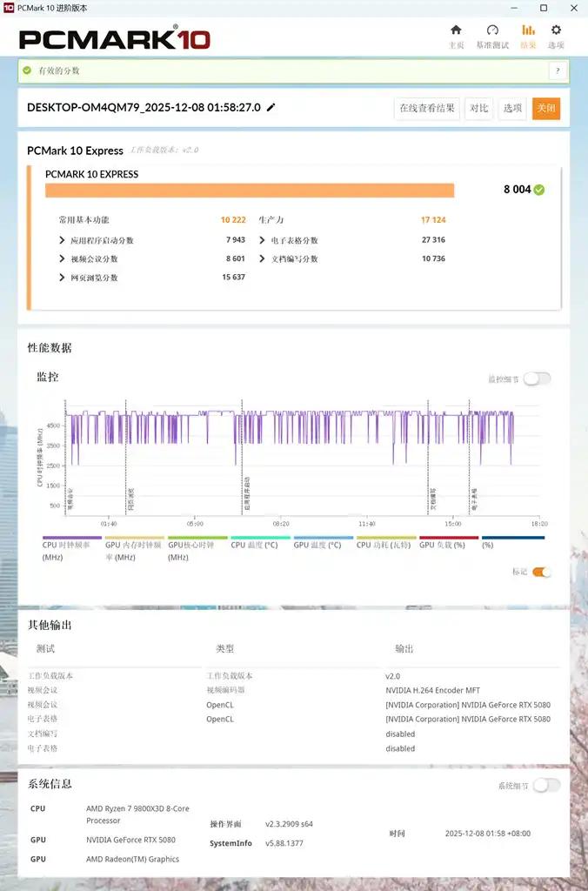This screenshot has width=588, height=891.
Task: Click the timestamp 2025-12-08 01:58 +08:00
Action: tap(488, 834)
